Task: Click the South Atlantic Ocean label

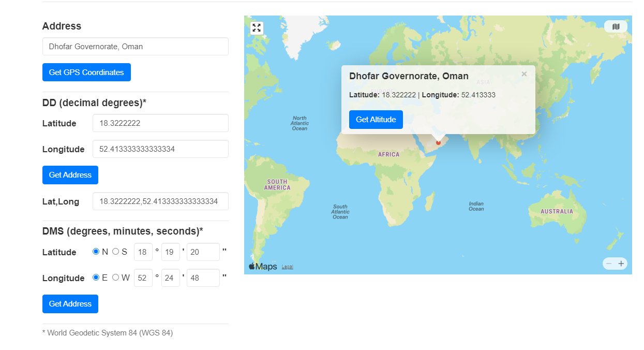Action: (x=340, y=212)
